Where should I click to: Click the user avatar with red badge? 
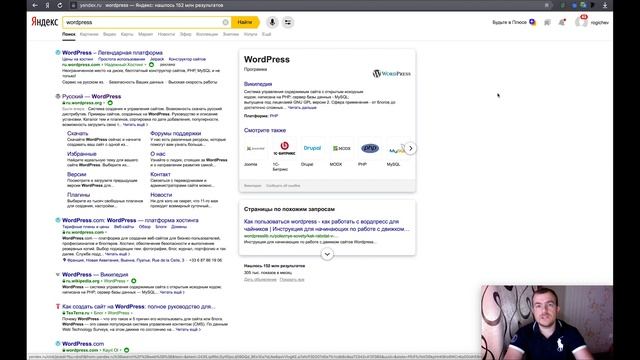coord(581,22)
